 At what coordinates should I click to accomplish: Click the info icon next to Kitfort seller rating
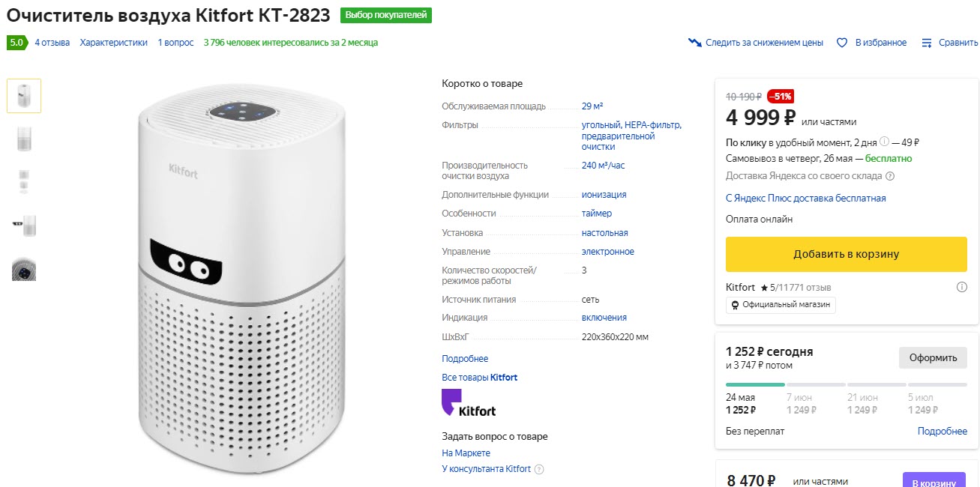coord(961,286)
